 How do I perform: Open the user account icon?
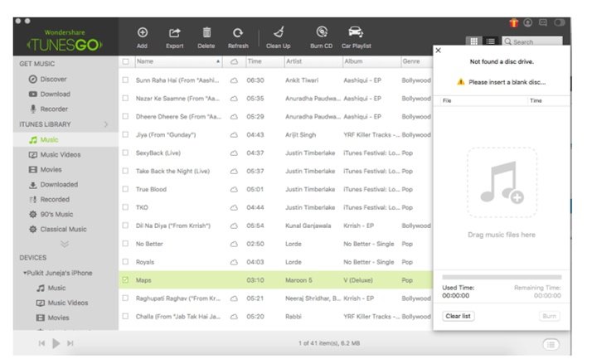point(527,23)
